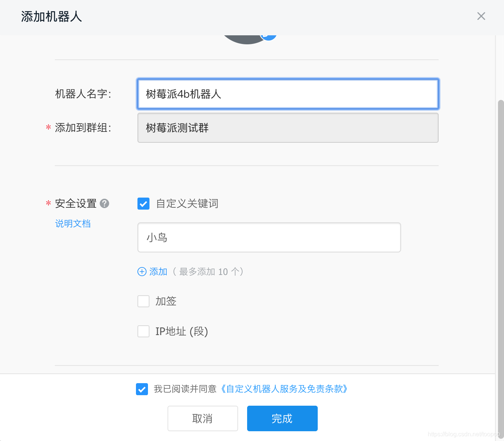
Task: Click the plus icon to add keyword
Action: point(142,272)
